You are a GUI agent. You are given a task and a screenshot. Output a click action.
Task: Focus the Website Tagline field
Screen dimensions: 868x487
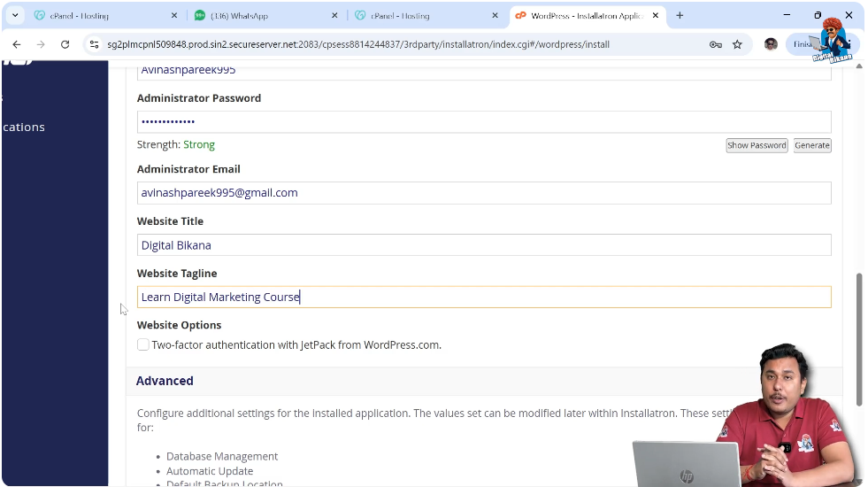click(484, 297)
